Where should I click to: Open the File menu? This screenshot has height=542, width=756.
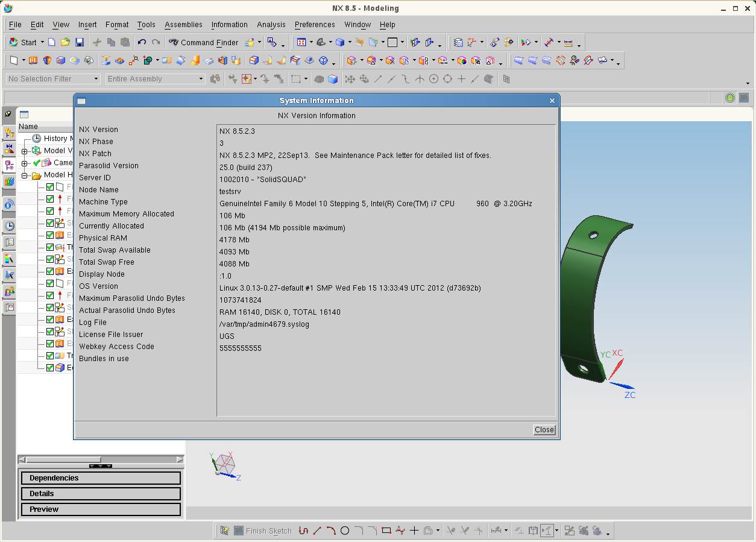point(15,25)
